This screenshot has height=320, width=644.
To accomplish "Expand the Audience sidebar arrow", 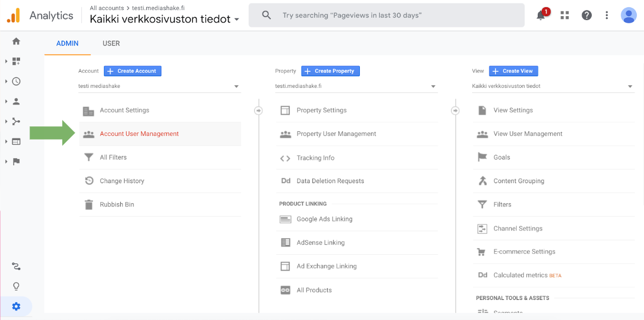I will [6, 101].
